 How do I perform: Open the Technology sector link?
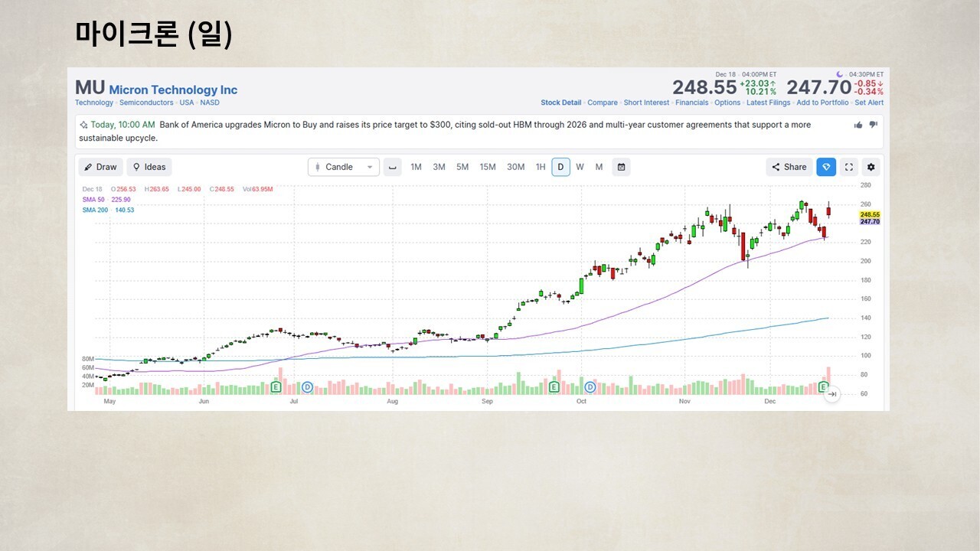pos(94,103)
